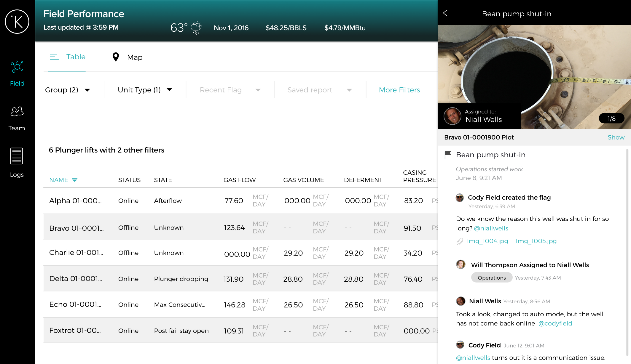
Task: Click the comments panel scrollbar
Action: click(627, 252)
